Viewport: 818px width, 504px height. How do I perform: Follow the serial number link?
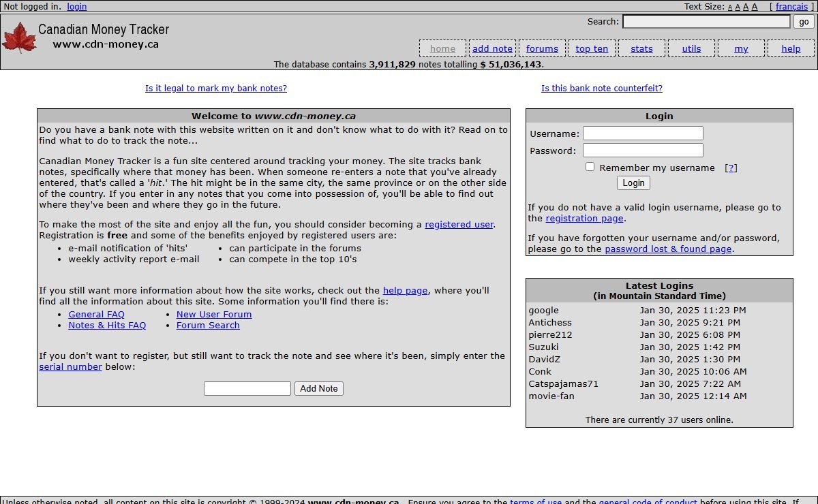(x=70, y=366)
